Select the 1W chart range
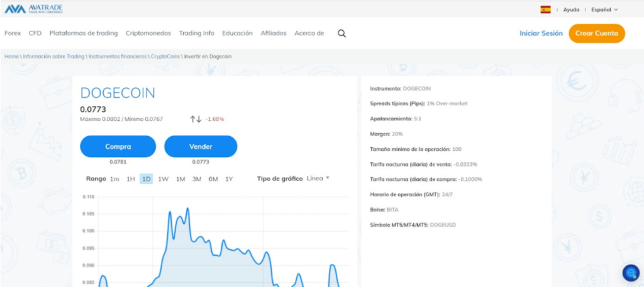Viewport: 644px width, 287px height. [164, 179]
